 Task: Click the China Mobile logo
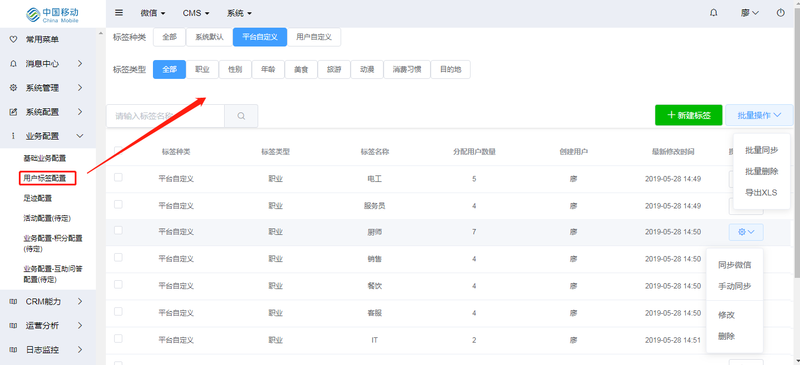[53, 14]
